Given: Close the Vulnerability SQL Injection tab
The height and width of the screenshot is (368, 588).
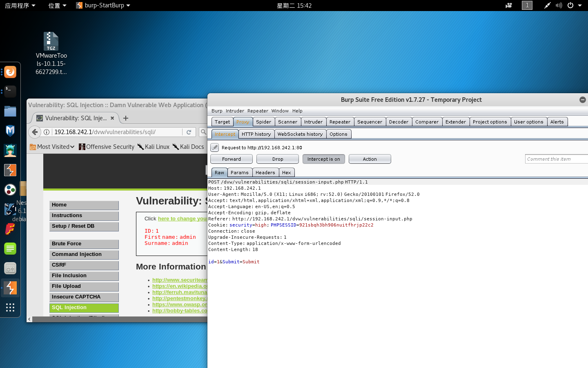Looking at the screenshot, I should pyautogui.click(x=112, y=118).
